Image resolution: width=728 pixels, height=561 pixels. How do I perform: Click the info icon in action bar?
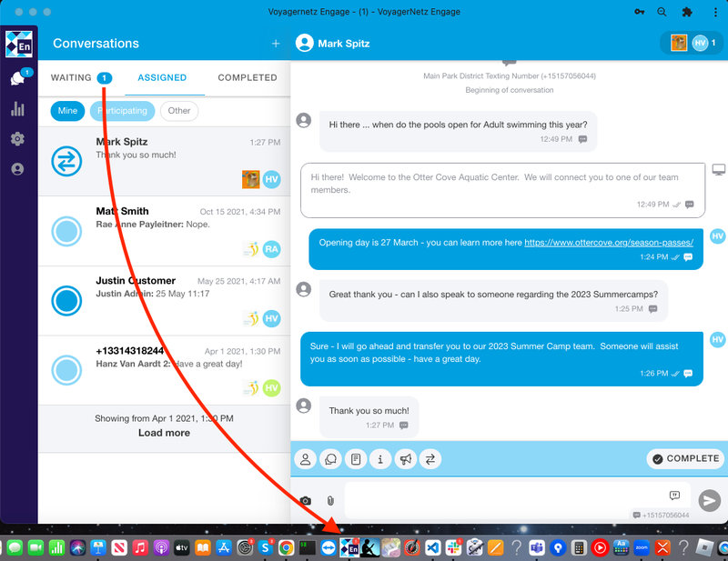pos(380,459)
